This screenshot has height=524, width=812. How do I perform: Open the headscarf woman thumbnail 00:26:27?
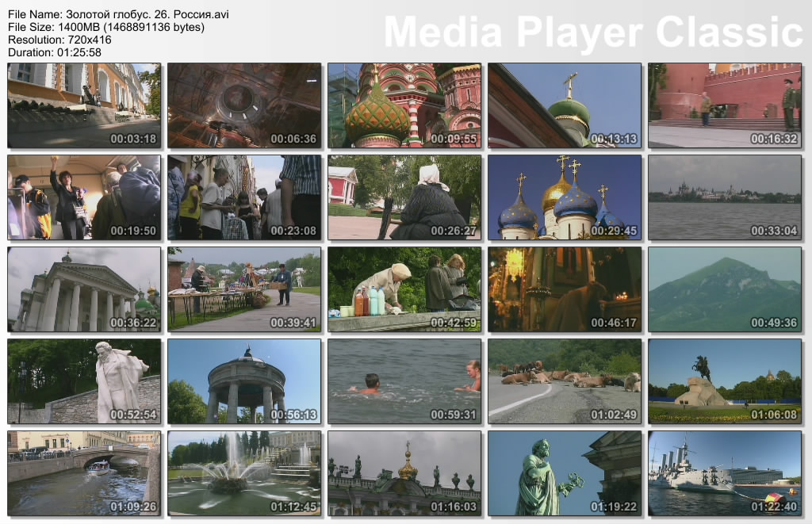click(x=404, y=197)
